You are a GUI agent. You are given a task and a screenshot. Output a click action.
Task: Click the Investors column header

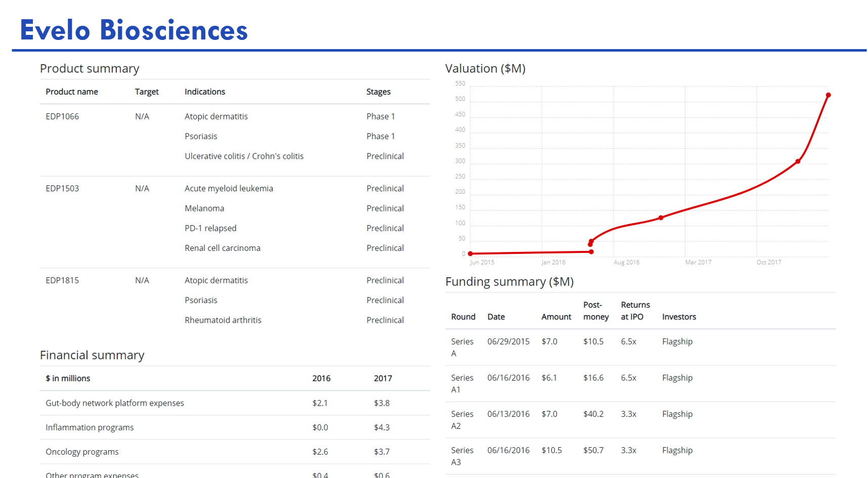[x=679, y=317]
